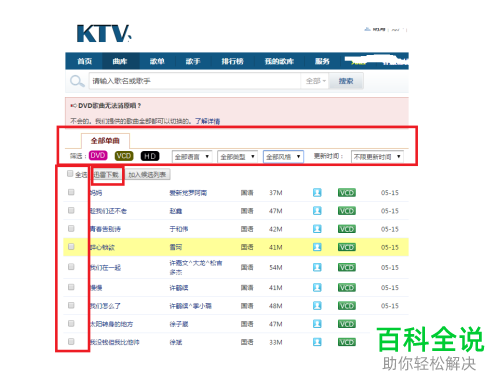Open song link 妈妈
500x384 pixels.
coord(96,193)
